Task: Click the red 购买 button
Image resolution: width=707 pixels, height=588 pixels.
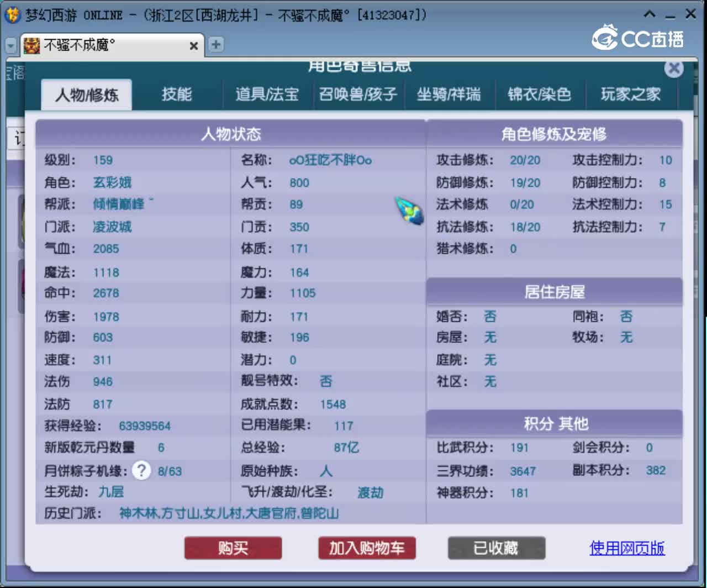Action: click(x=233, y=548)
